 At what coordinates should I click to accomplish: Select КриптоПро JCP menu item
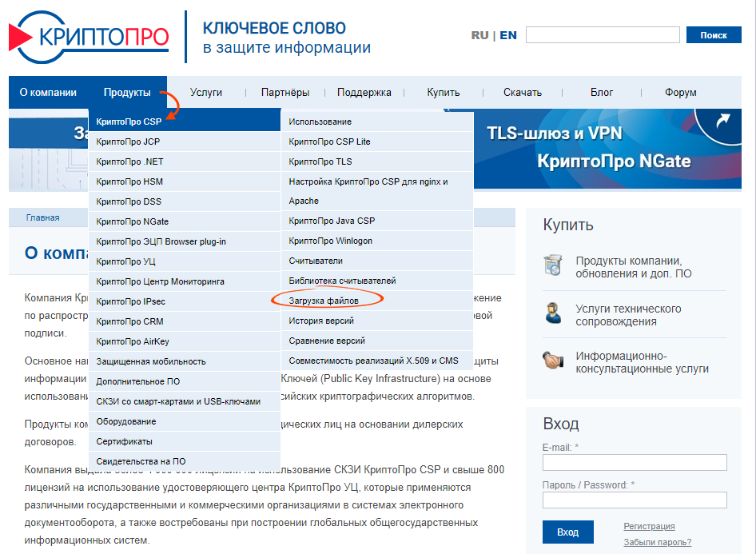185,141
